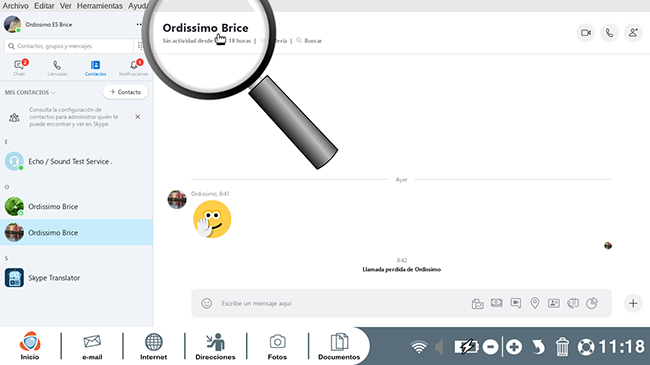The height and width of the screenshot is (365, 650).
Task: Click the battery charging icon
Action: 466,347
